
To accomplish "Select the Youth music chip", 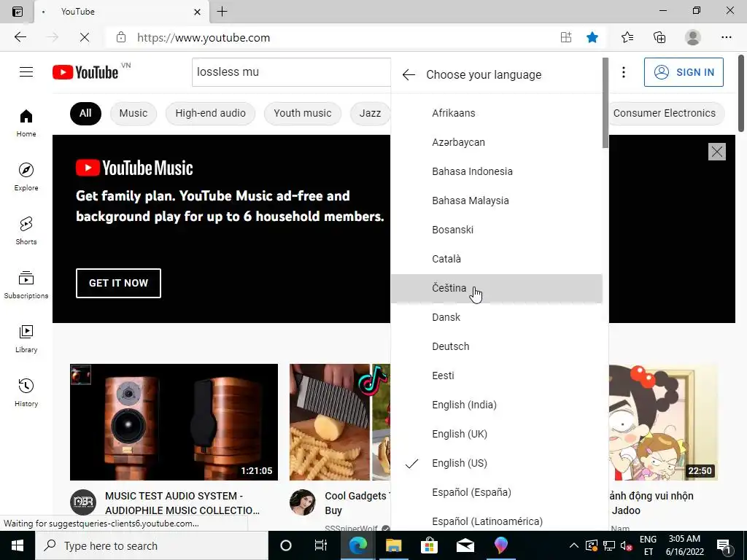I will click(303, 113).
